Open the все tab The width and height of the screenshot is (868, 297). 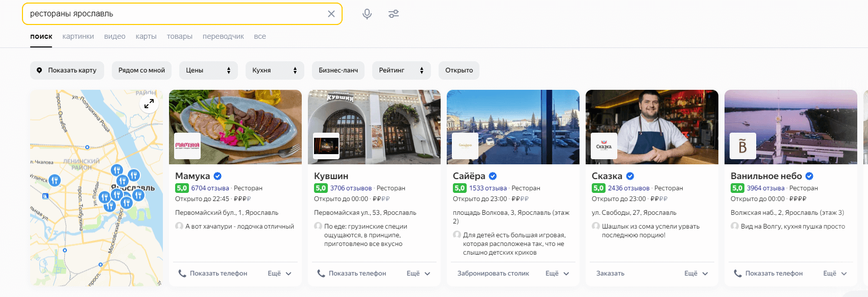(x=260, y=37)
